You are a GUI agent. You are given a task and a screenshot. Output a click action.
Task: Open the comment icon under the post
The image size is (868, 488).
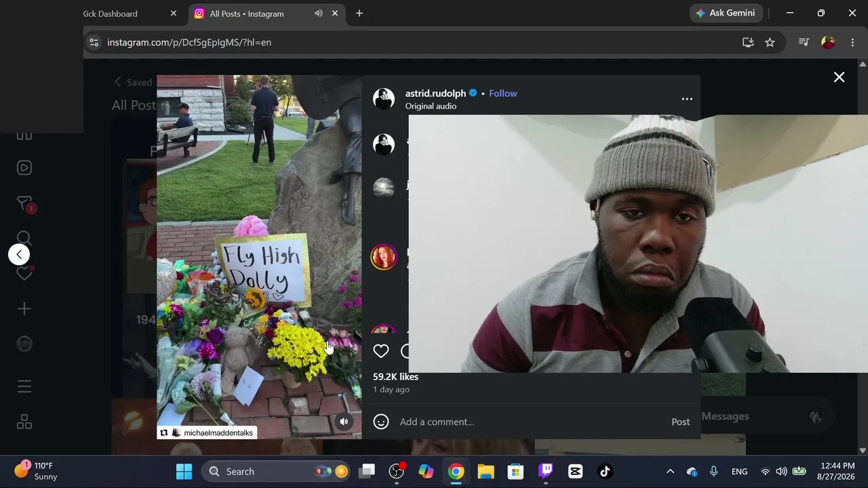406,351
